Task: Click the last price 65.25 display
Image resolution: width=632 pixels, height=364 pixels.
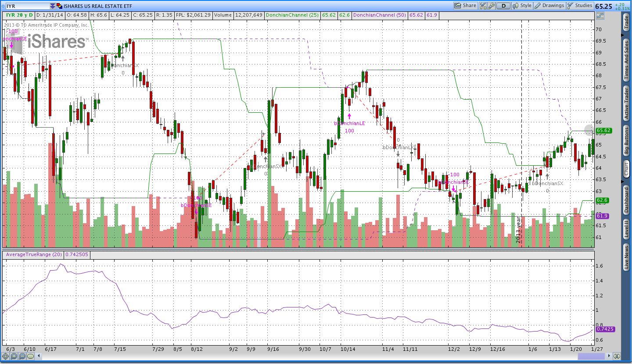Action: pyautogui.click(x=603, y=6)
